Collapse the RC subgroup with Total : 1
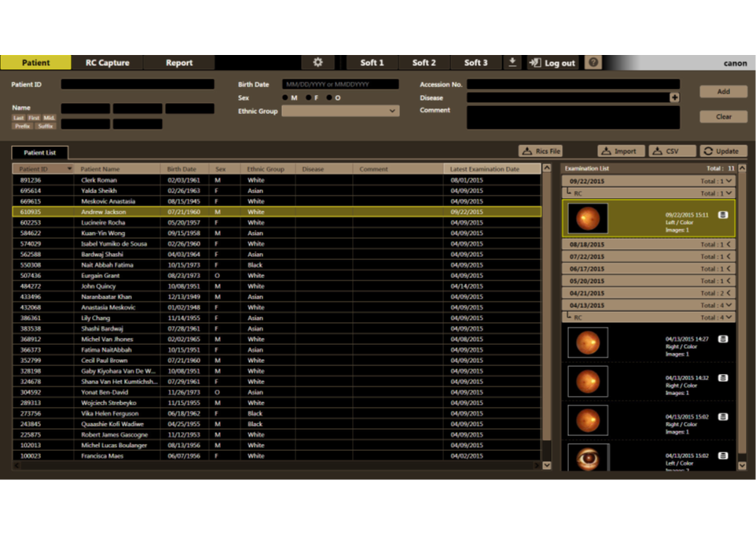756x535 pixels. [x=729, y=193]
